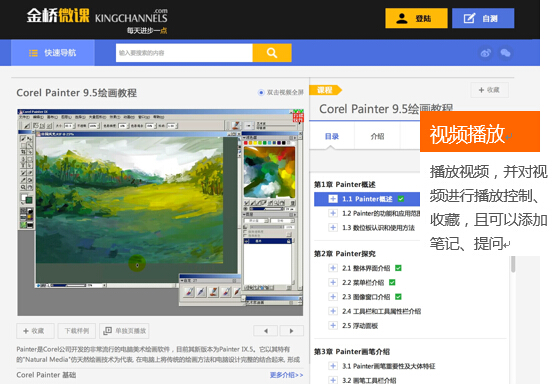Switch to the 目录 tab
Viewport: 553px width, 384px height.
pyautogui.click(x=332, y=136)
